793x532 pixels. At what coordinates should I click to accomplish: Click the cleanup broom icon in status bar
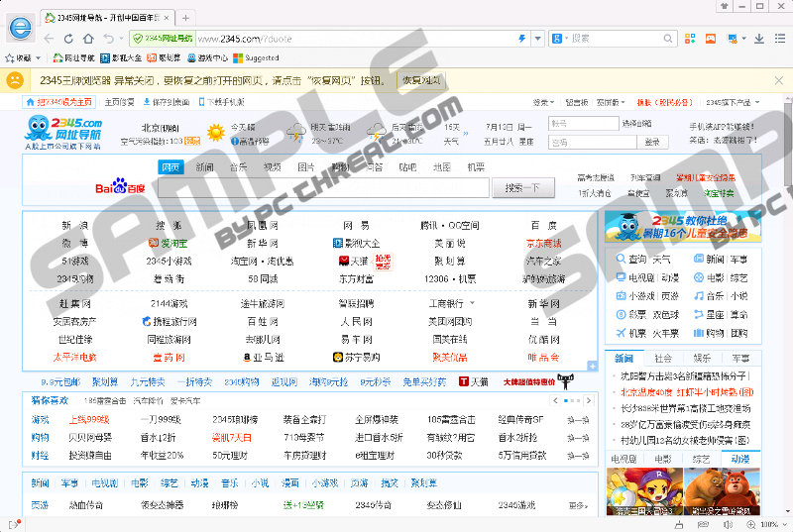[679, 524]
